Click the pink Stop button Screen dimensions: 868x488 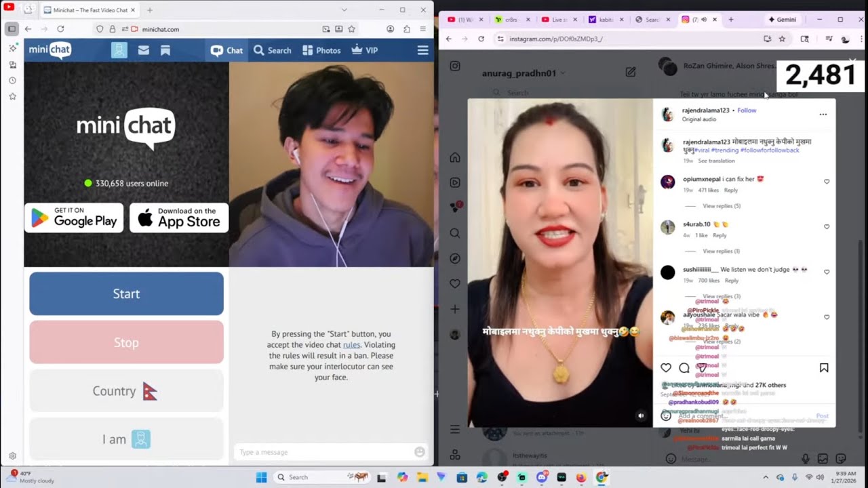tap(126, 342)
